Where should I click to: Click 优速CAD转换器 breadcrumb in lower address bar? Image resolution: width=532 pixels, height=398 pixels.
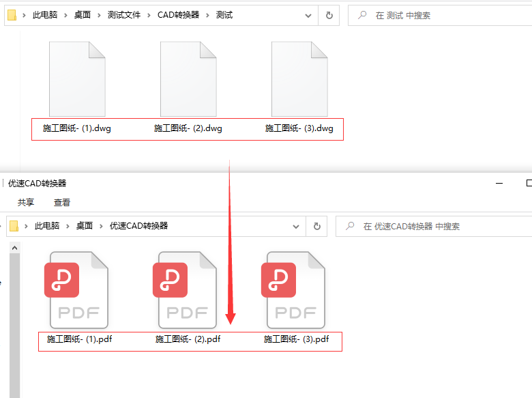138,226
